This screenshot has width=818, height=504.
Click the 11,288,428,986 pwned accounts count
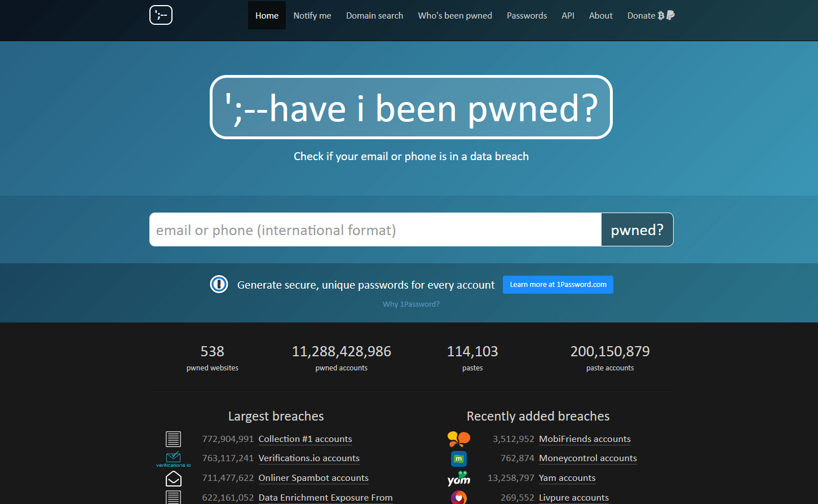(x=342, y=351)
